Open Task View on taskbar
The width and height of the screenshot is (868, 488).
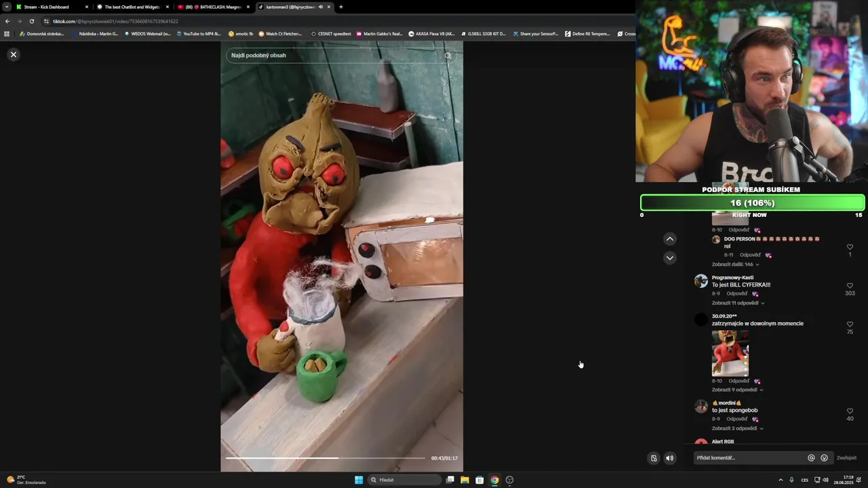[x=450, y=480]
